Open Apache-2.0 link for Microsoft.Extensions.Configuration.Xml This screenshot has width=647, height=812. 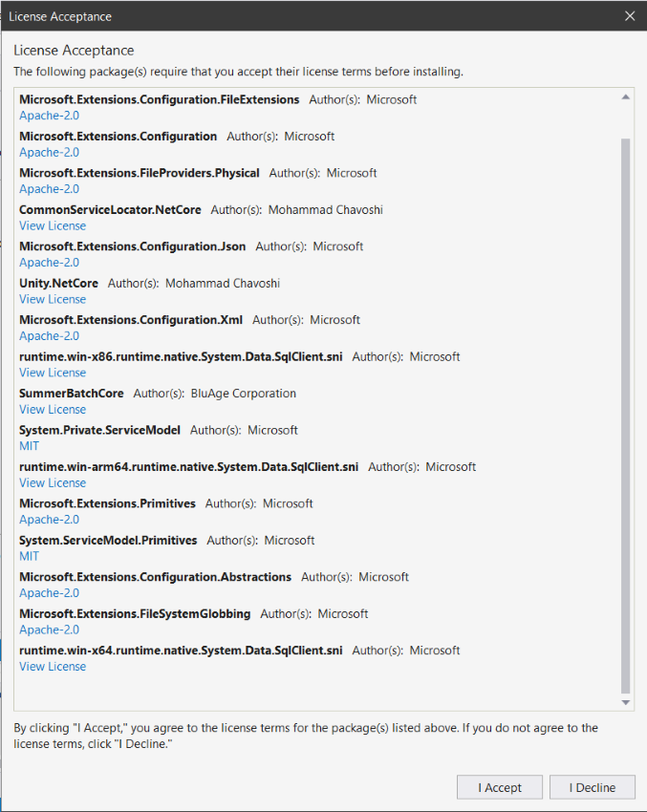point(49,336)
